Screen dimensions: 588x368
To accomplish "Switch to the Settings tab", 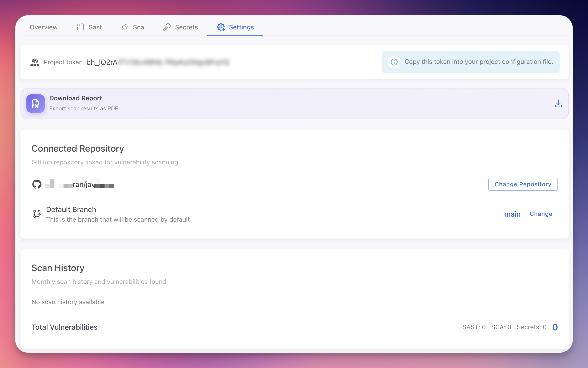I will (241, 27).
